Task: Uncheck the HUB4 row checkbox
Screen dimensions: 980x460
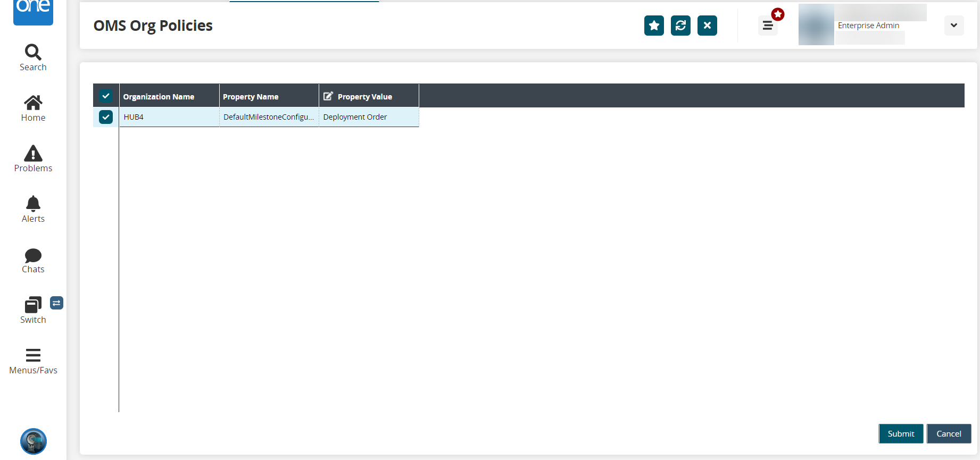Action: coord(106,117)
